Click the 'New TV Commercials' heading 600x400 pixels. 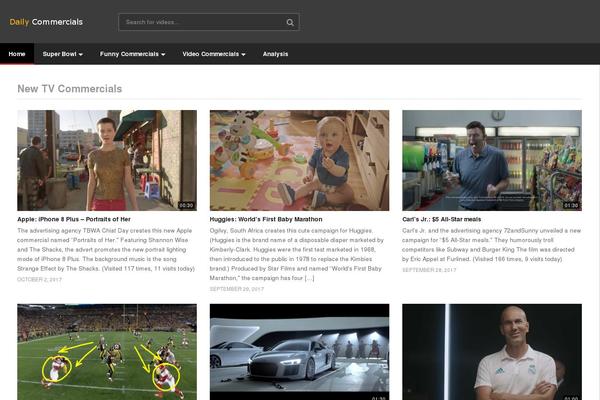[70, 89]
